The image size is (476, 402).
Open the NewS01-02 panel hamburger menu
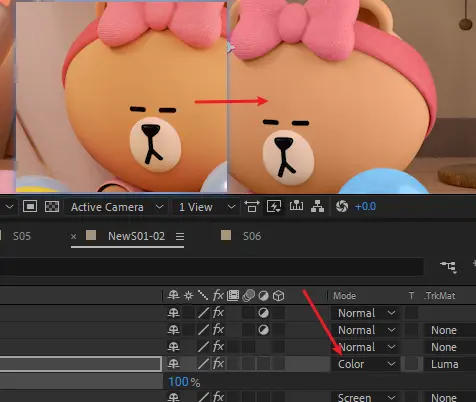[x=180, y=237]
